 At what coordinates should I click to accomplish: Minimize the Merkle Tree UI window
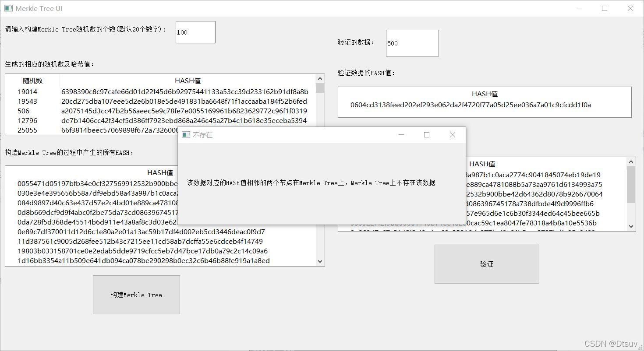coord(579,8)
